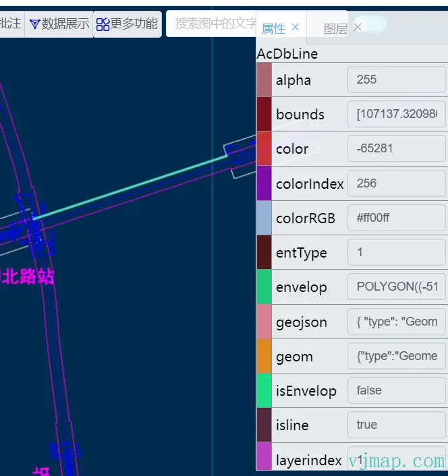Click the colorIndex value field 256
This screenshot has height=476, width=448.
[396, 183]
